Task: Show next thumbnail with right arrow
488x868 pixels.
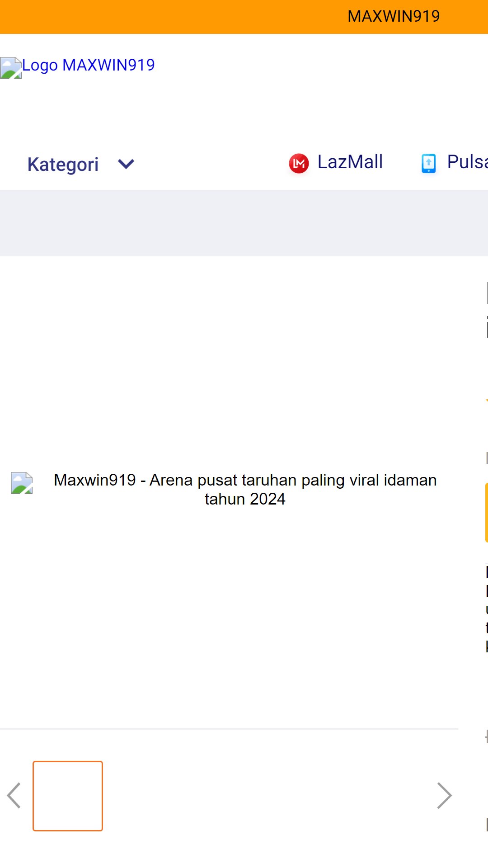Action: tap(444, 795)
